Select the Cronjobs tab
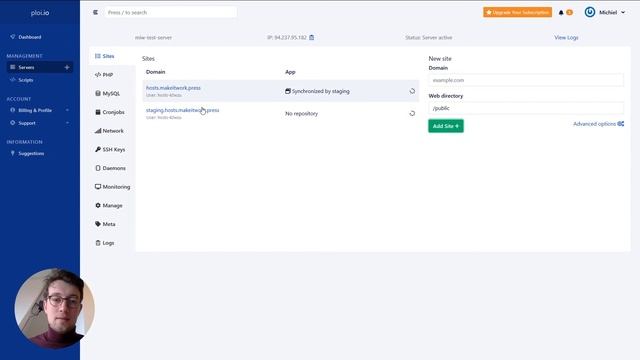The width and height of the screenshot is (640, 360). (x=110, y=112)
